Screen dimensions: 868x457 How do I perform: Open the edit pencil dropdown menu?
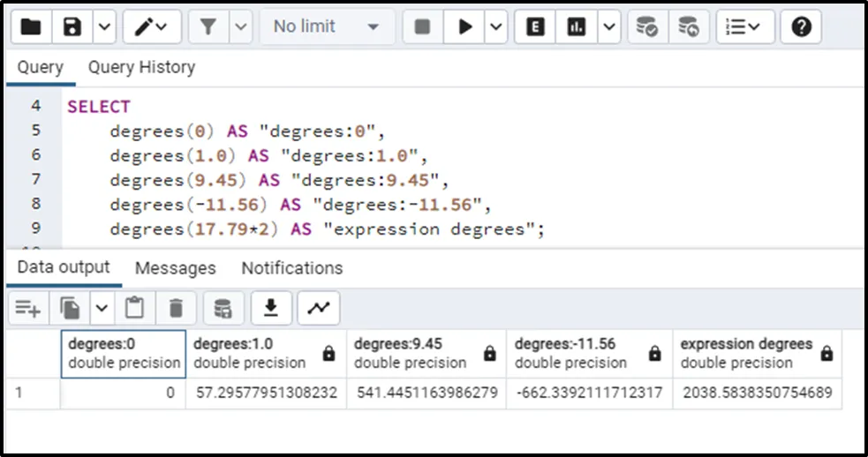click(152, 27)
